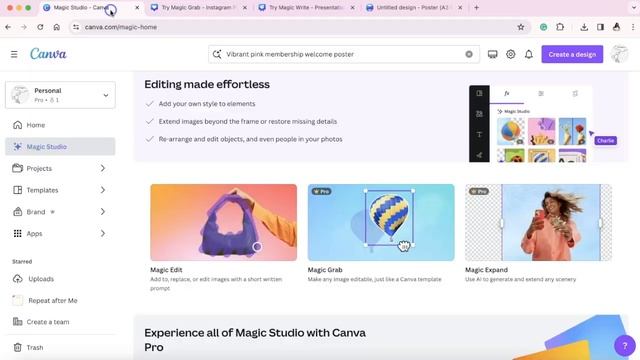Screen dimensions: 640x360
Task: Click the browser back arrow
Action: pyautogui.click(x=8, y=27)
